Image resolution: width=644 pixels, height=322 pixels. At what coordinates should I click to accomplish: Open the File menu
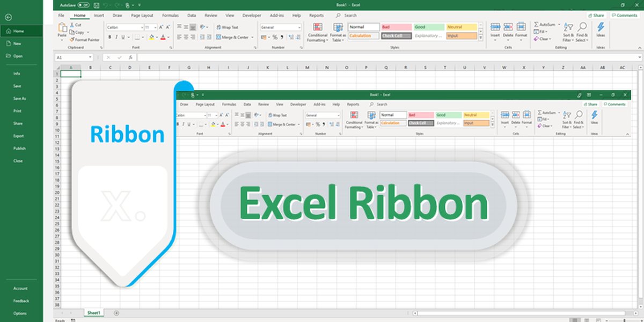[61, 15]
